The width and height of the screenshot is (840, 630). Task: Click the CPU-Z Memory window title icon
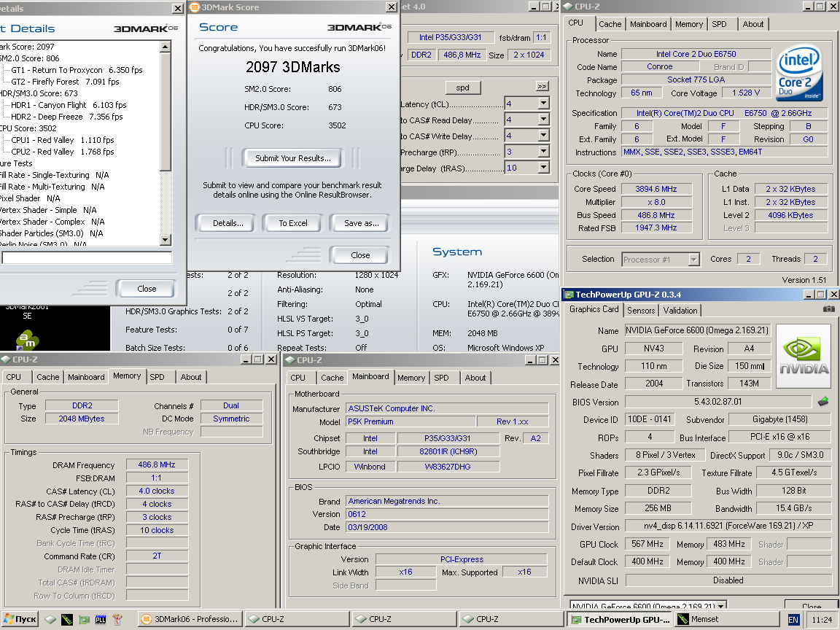[x=5, y=359]
